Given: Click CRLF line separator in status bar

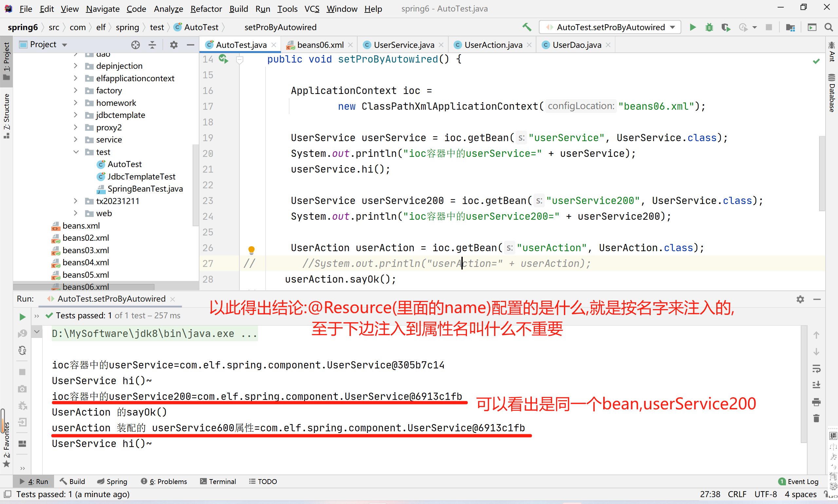Looking at the screenshot, I should point(737,494).
